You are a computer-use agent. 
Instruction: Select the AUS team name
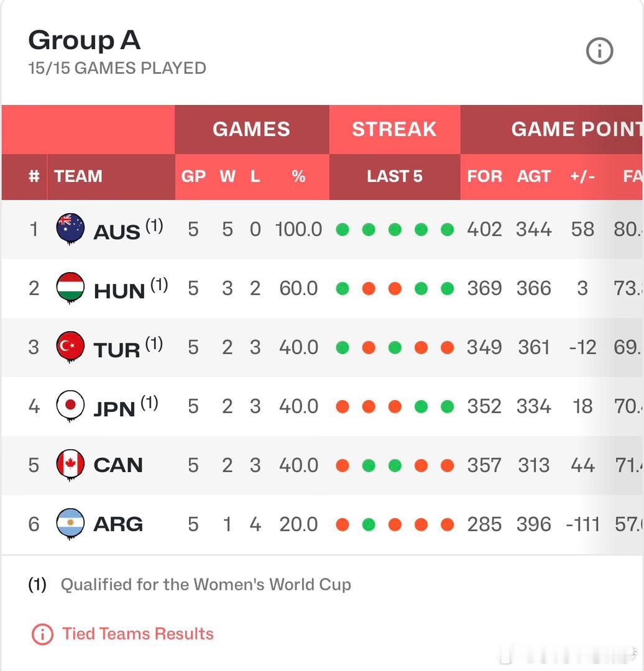116,232
